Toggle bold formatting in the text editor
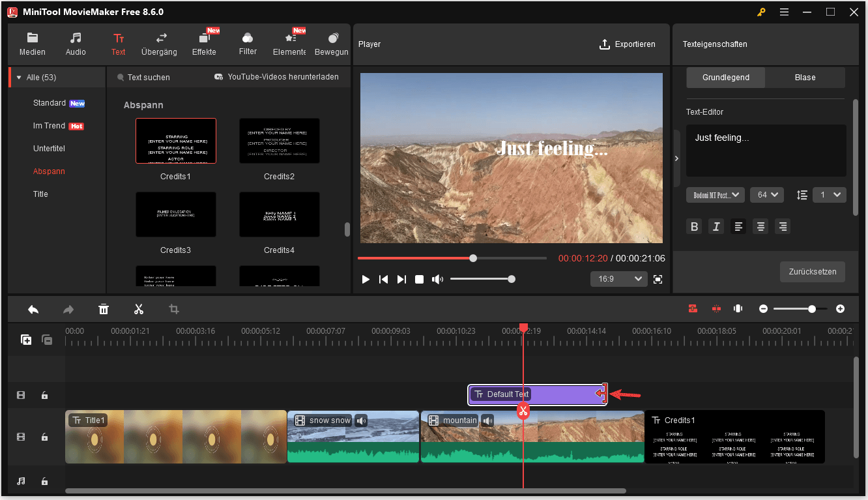The image size is (868, 500). tap(694, 226)
